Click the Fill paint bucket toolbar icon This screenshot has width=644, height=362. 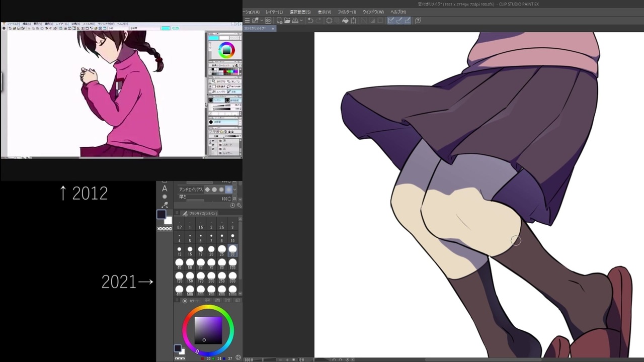point(345,21)
